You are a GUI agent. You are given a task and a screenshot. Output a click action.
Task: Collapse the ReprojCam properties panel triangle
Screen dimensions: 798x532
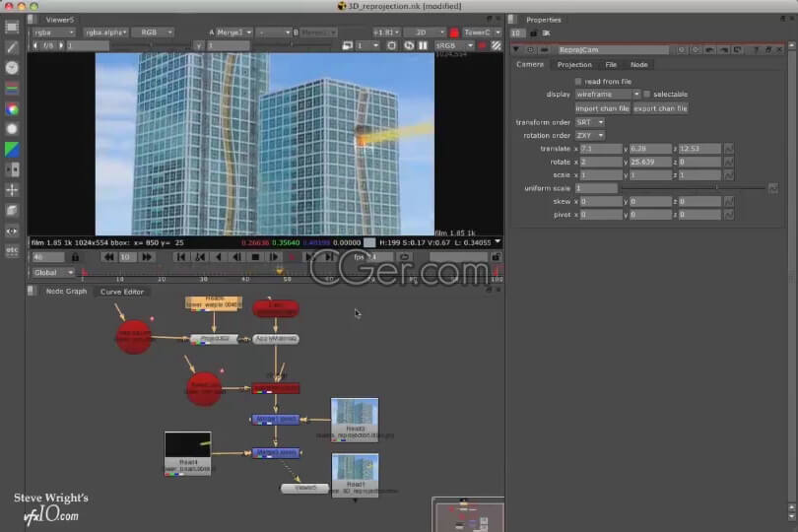click(x=516, y=50)
